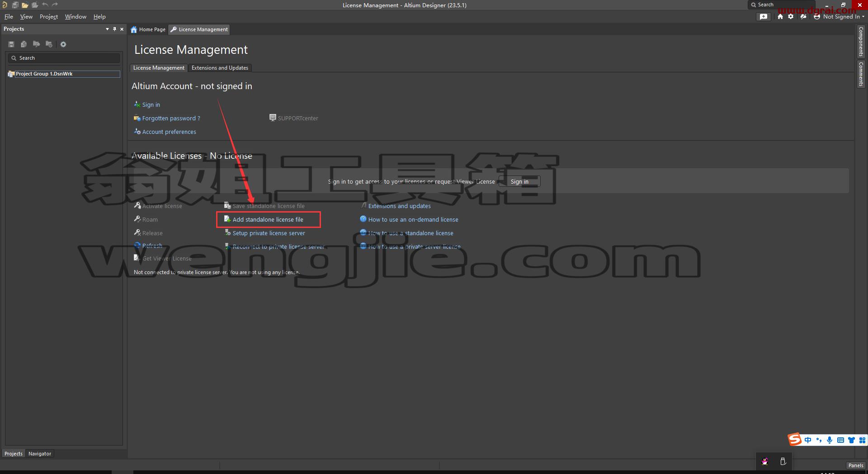Click the Sogou input method S icon
The image size is (868, 474).
[x=795, y=439]
